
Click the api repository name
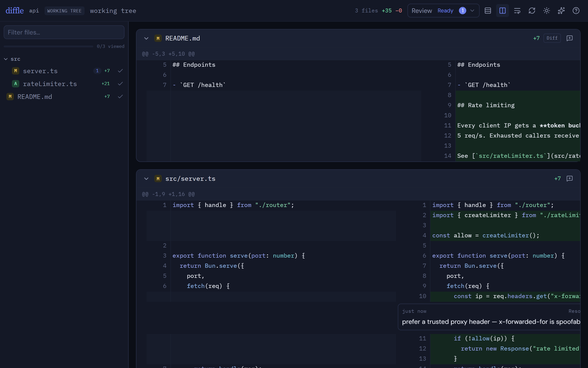[34, 11]
